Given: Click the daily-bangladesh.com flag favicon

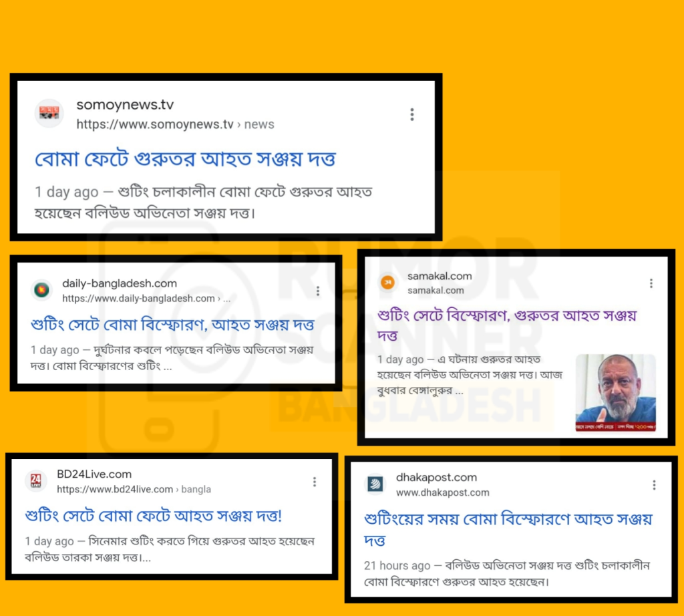Looking at the screenshot, I should click(42, 290).
